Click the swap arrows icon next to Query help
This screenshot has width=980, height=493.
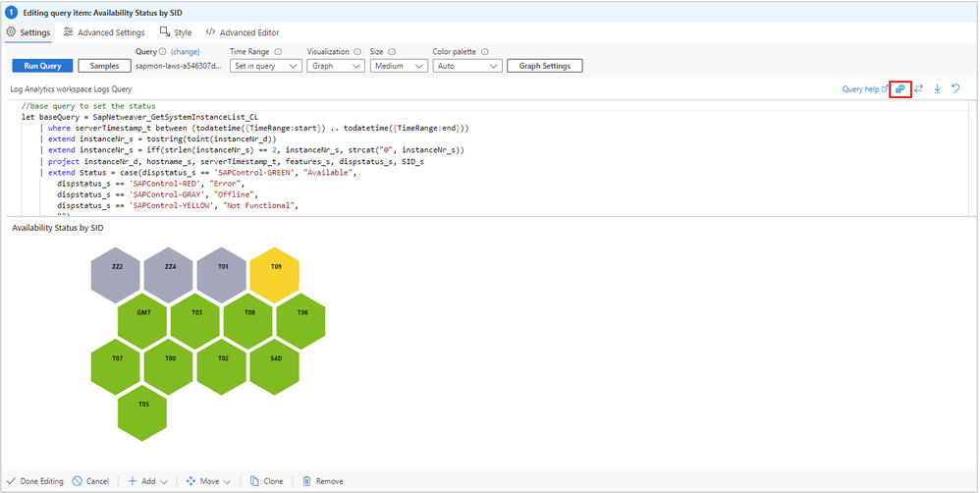coord(919,89)
